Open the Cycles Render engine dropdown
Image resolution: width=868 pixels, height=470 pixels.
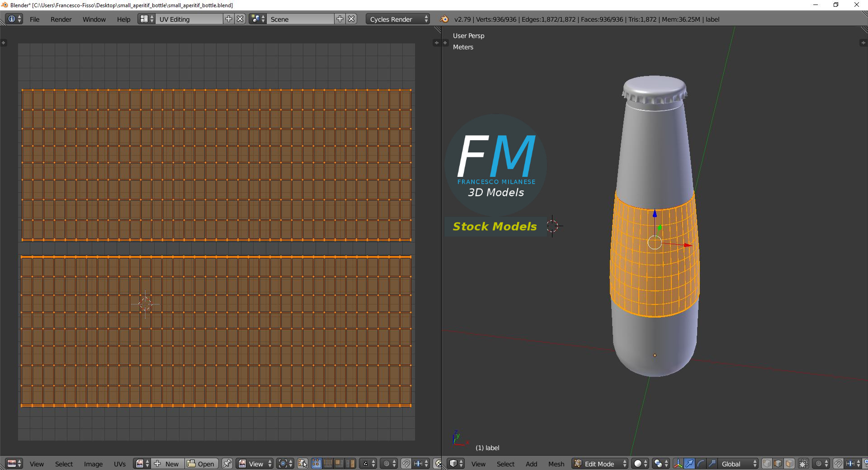coord(398,19)
